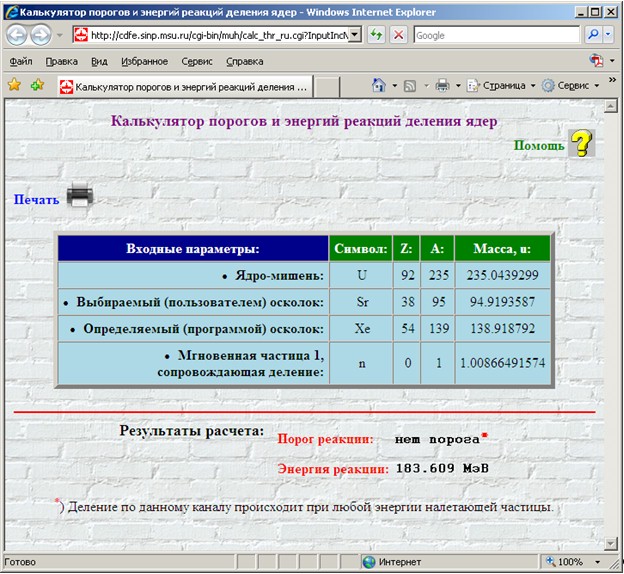Image resolution: width=624 pixels, height=574 pixels.
Task: Go to Home page icon
Action: pyautogui.click(x=378, y=85)
